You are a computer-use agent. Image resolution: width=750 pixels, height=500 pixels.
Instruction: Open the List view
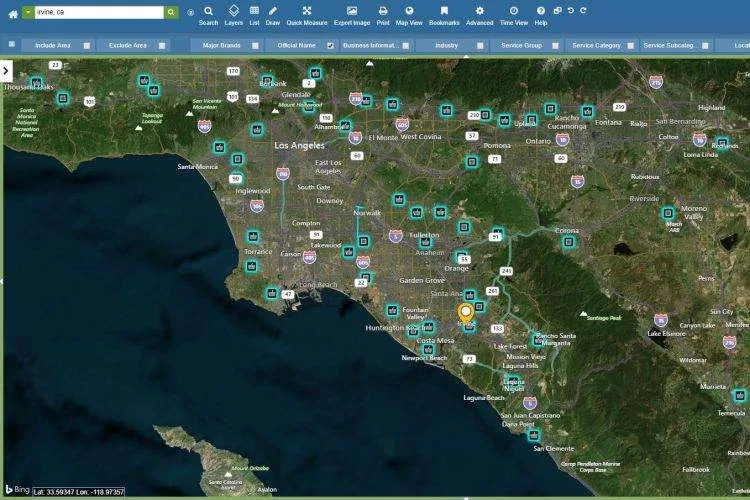[x=254, y=16]
